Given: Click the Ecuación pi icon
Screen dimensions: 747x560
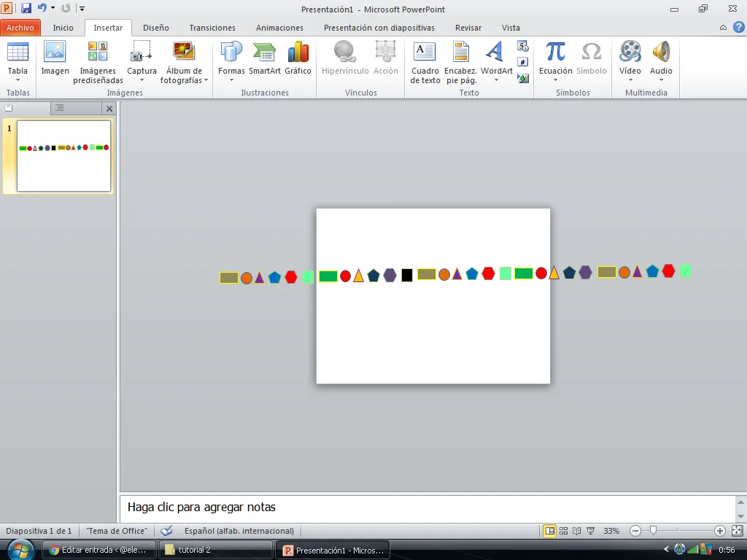Looking at the screenshot, I should click(555, 52).
